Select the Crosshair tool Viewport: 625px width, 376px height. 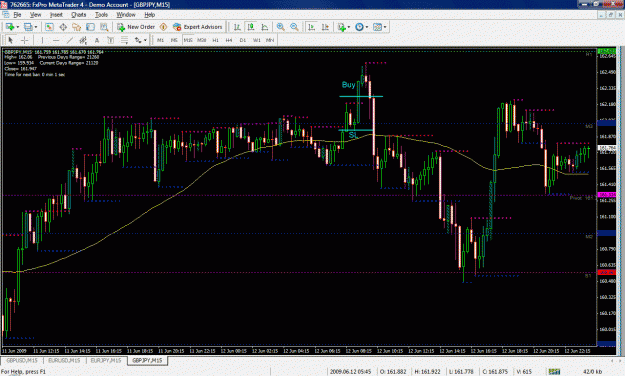pos(24,40)
